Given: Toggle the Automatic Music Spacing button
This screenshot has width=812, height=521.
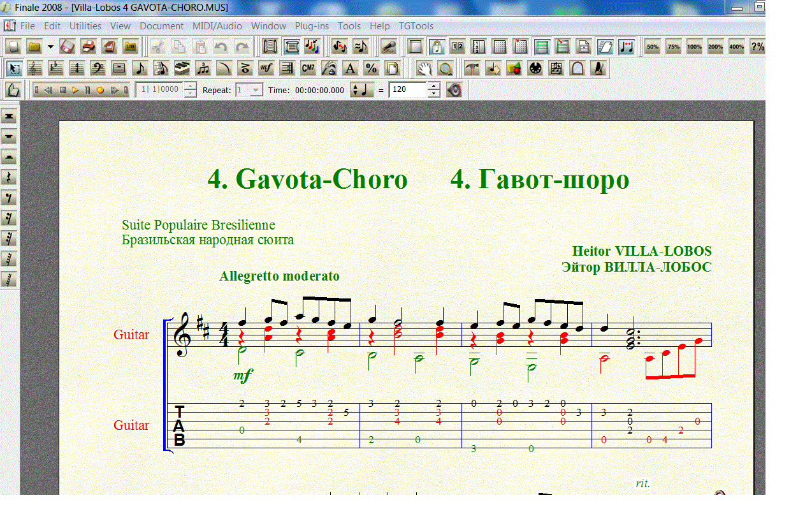Looking at the screenshot, I should point(627,47).
